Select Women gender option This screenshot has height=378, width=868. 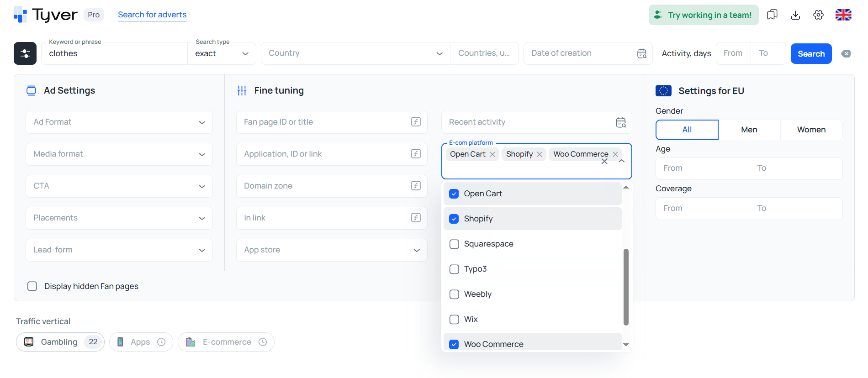811,130
